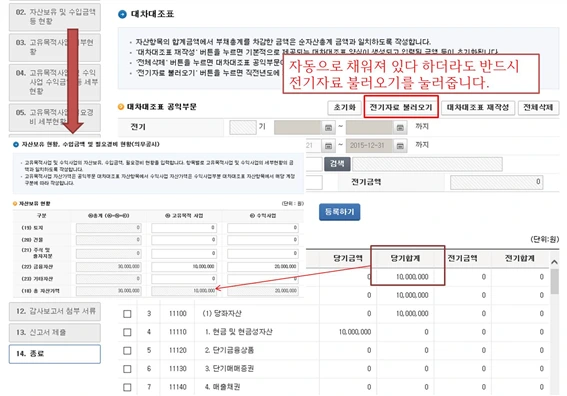Check the box for row 4 현금 및 현금성자산
The height and width of the screenshot is (396, 567).
coord(127,332)
